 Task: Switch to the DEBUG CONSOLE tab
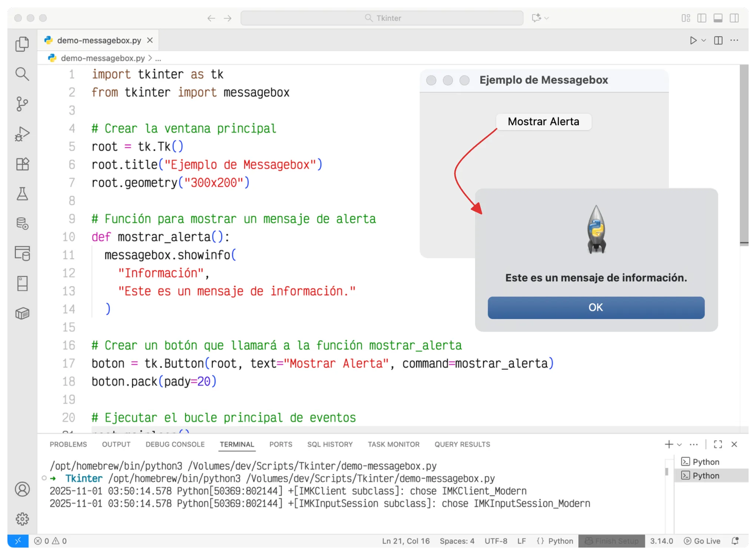tap(175, 444)
